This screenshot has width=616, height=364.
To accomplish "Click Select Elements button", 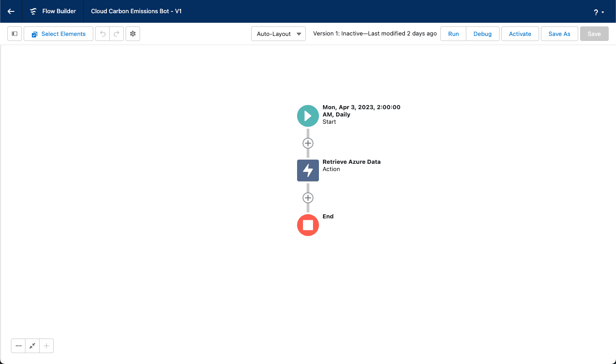I will coord(58,34).
